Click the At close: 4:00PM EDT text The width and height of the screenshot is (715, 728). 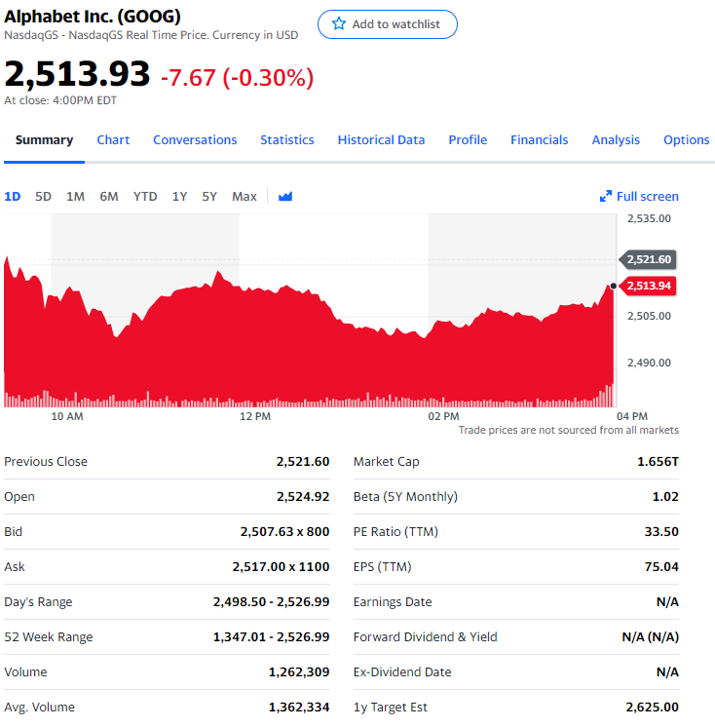(x=60, y=100)
